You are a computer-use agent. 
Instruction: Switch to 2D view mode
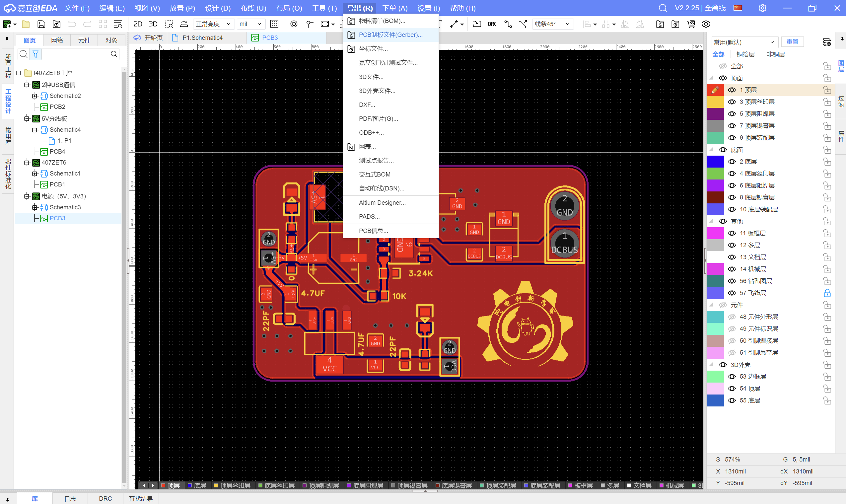coord(137,24)
